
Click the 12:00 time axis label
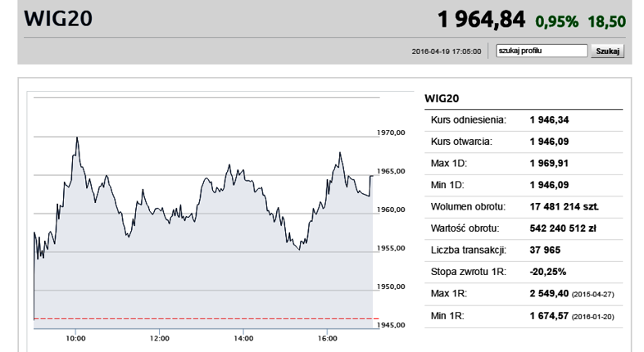click(159, 338)
